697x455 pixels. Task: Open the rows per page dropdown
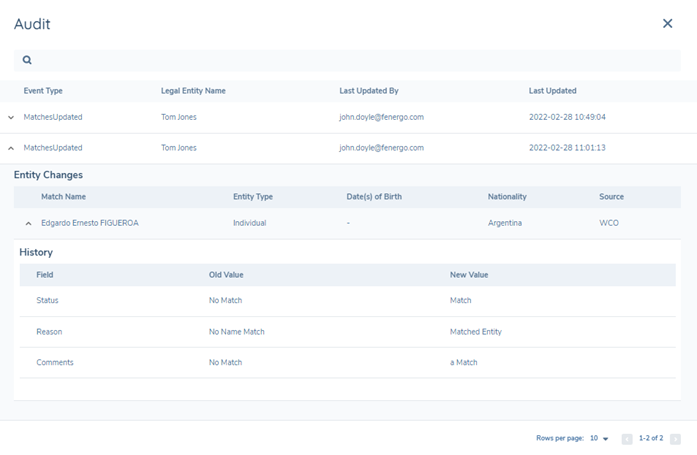tap(600, 439)
